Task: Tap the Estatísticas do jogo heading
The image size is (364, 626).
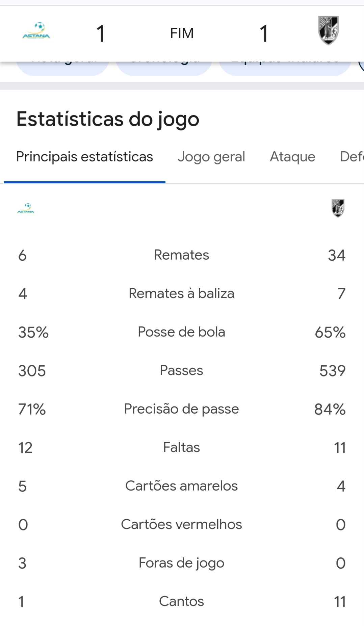Action: [x=108, y=119]
